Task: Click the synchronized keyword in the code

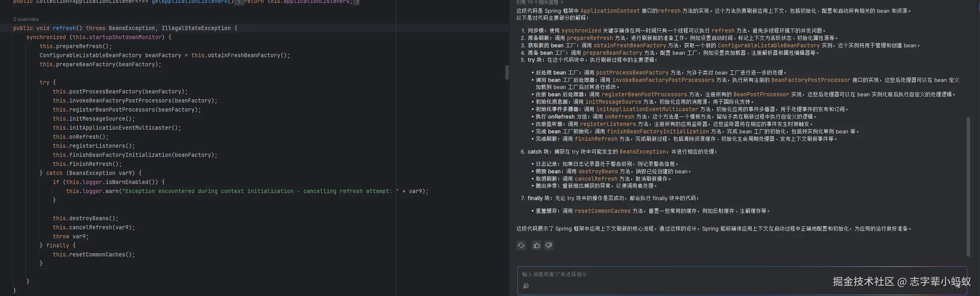Action: pos(46,37)
